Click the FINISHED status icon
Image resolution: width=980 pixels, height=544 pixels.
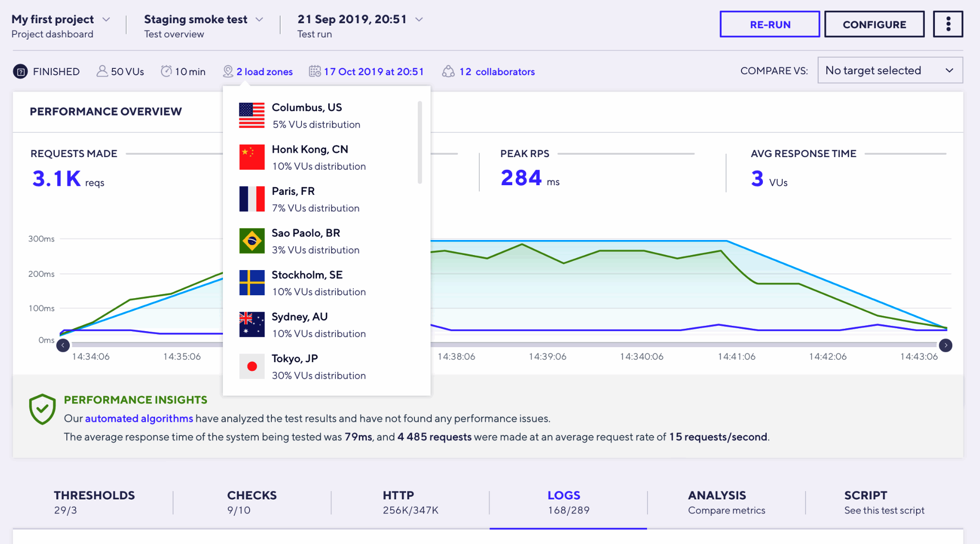pyautogui.click(x=20, y=72)
